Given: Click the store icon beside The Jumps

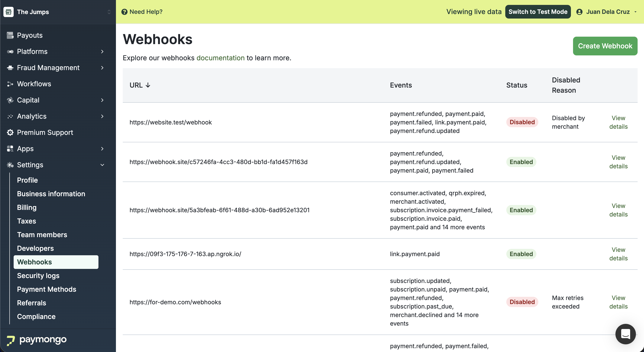Looking at the screenshot, I should pyautogui.click(x=9, y=12).
